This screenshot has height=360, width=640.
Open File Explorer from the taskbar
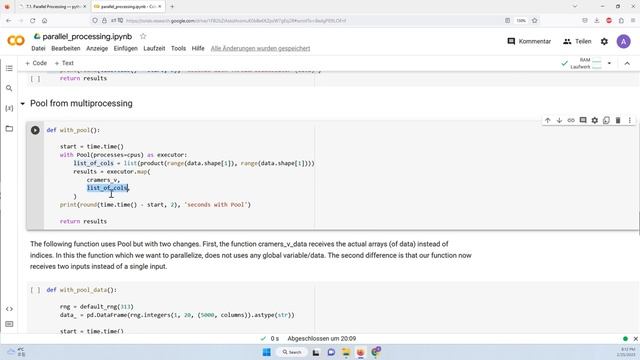tap(346, 352)
